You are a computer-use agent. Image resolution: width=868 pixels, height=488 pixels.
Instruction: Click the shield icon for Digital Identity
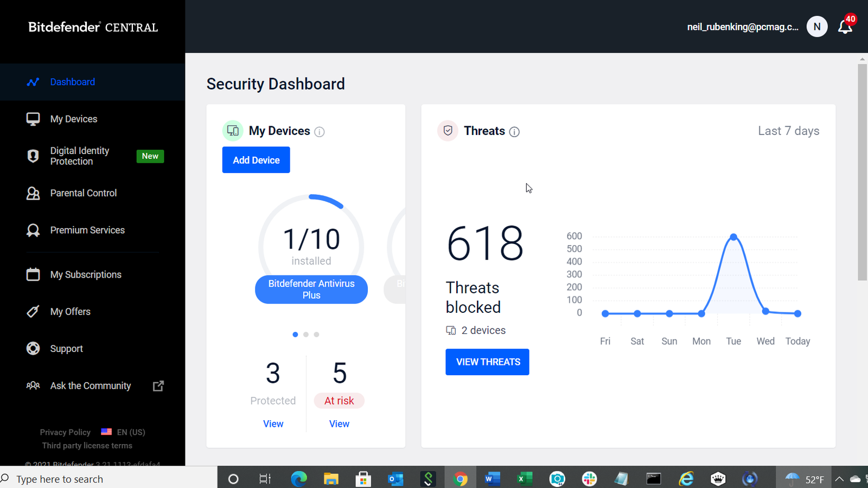pos(33,156)
